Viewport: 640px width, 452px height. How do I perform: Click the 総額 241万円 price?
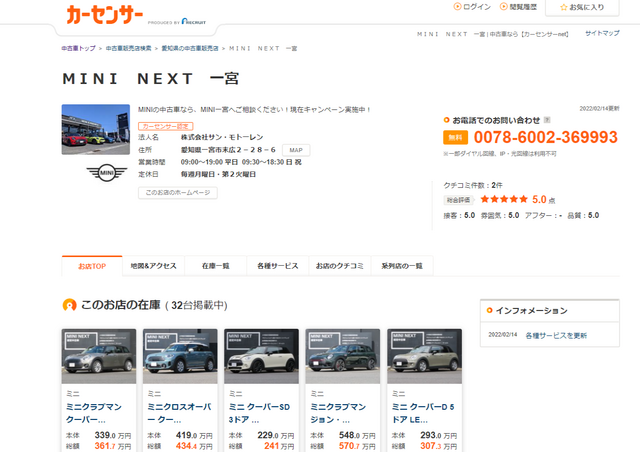tap(279, 446)
